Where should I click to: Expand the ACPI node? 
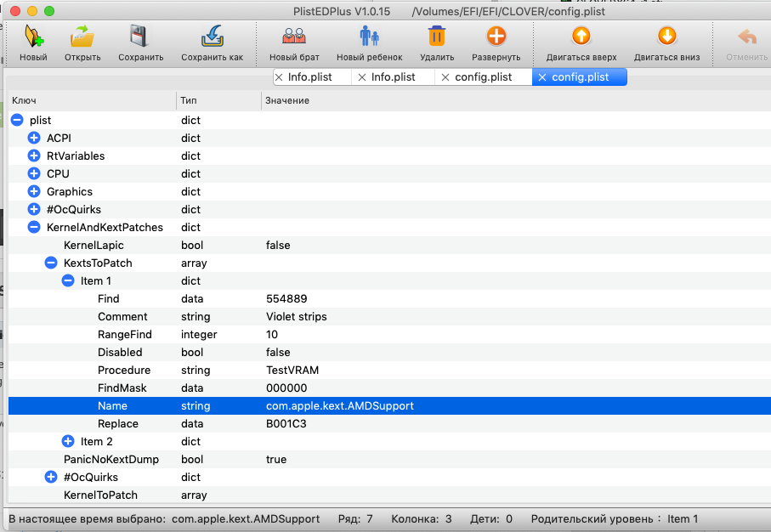click(x=34, y=138)
